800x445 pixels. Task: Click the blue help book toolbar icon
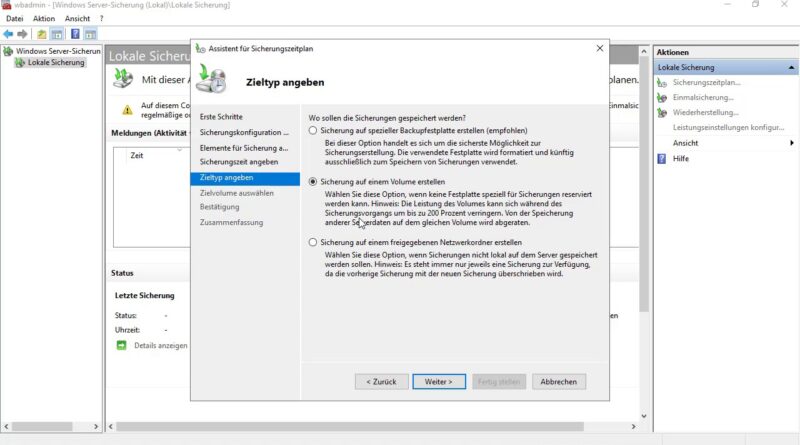point(75,34)
